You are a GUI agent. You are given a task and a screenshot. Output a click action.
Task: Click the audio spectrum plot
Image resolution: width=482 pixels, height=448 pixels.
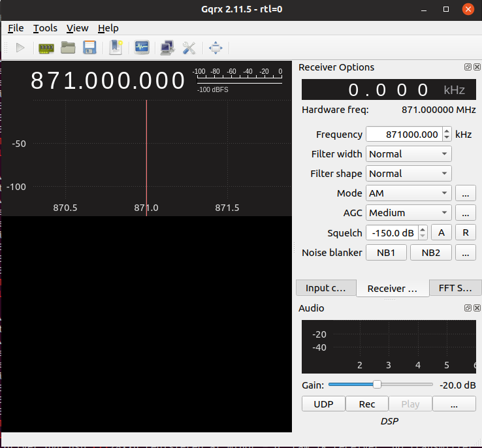389,347
